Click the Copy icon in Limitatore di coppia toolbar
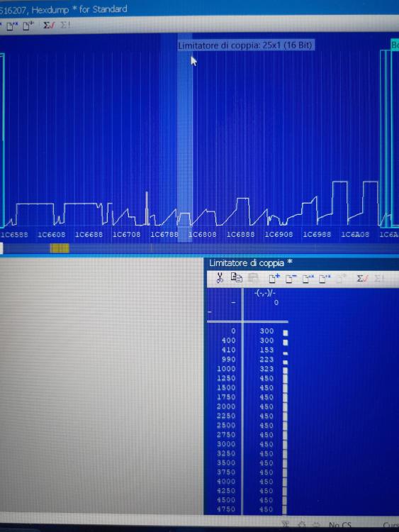Screen dimensions: 399x532 pos(236,277)
